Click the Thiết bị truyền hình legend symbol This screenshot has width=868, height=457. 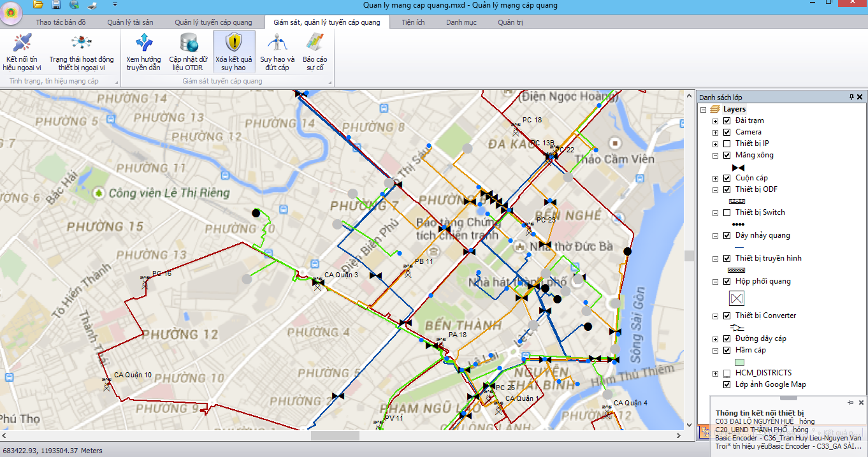pyautogui.click(x=737, y=270)
